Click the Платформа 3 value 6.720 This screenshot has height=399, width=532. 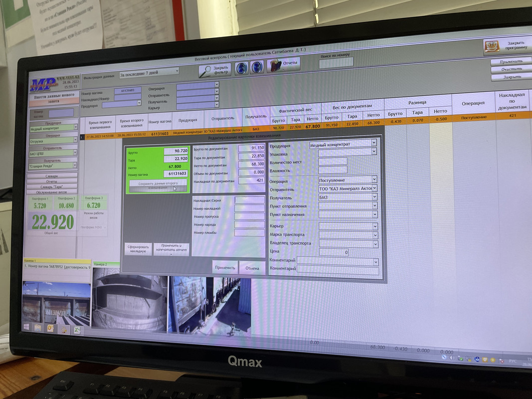94,205
